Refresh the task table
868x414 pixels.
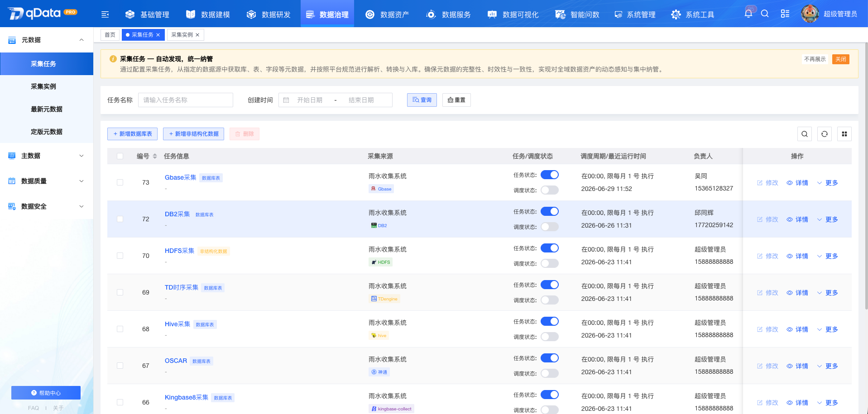[825, 134]
